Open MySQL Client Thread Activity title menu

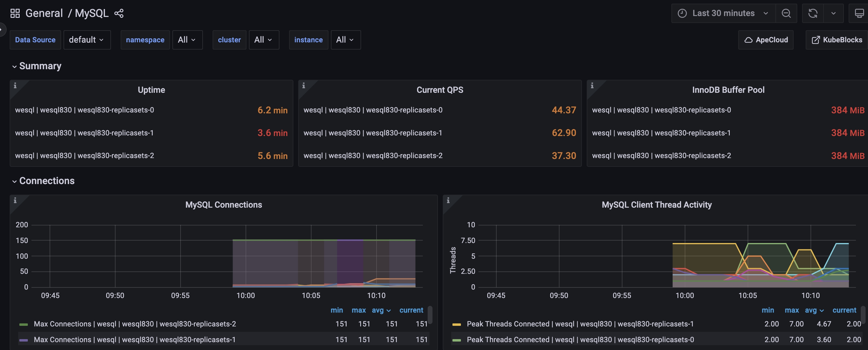click(x=656, y=205)
